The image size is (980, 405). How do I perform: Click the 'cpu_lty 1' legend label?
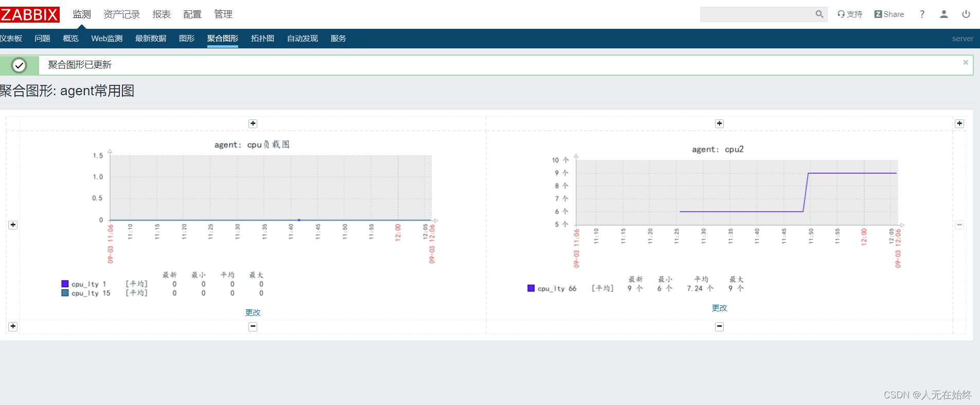[89, 284]
